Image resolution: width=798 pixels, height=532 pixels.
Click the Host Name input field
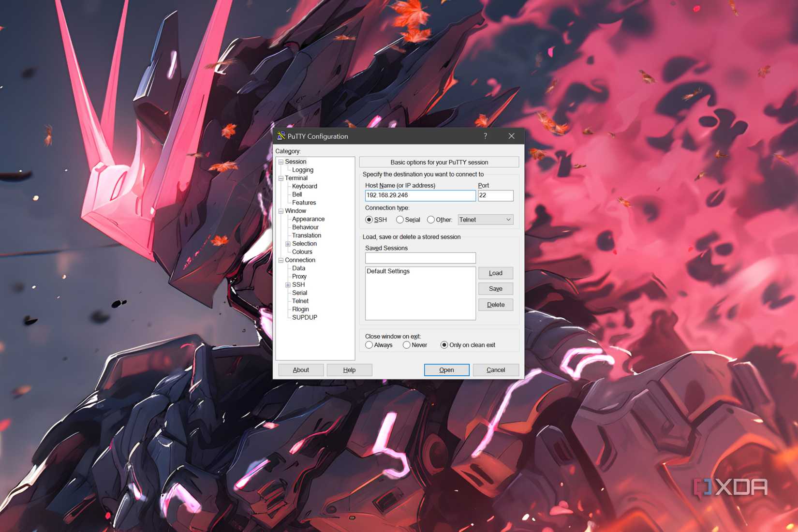pos(420,195)
